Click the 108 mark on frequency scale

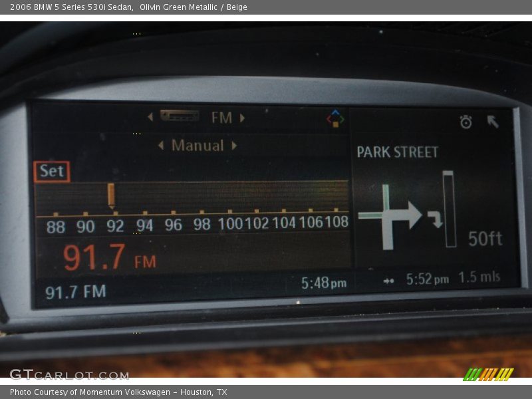pos(336,222)
